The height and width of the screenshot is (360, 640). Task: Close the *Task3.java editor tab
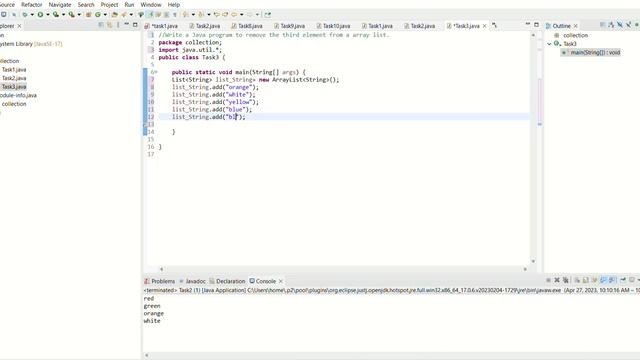(x=484, y=26)
